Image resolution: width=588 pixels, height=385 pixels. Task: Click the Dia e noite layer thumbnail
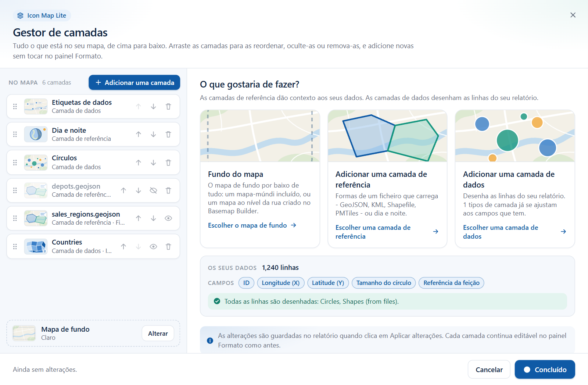[x=36, y=135]
